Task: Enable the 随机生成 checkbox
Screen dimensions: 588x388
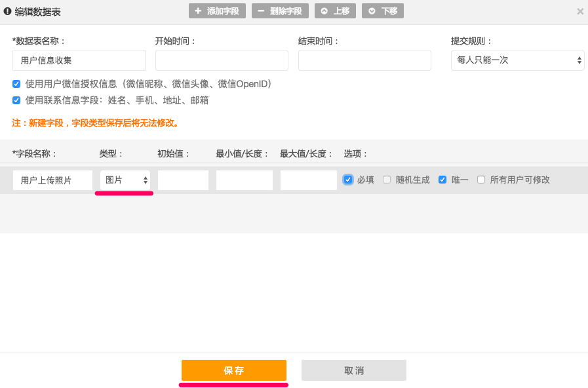Action: 387,180
